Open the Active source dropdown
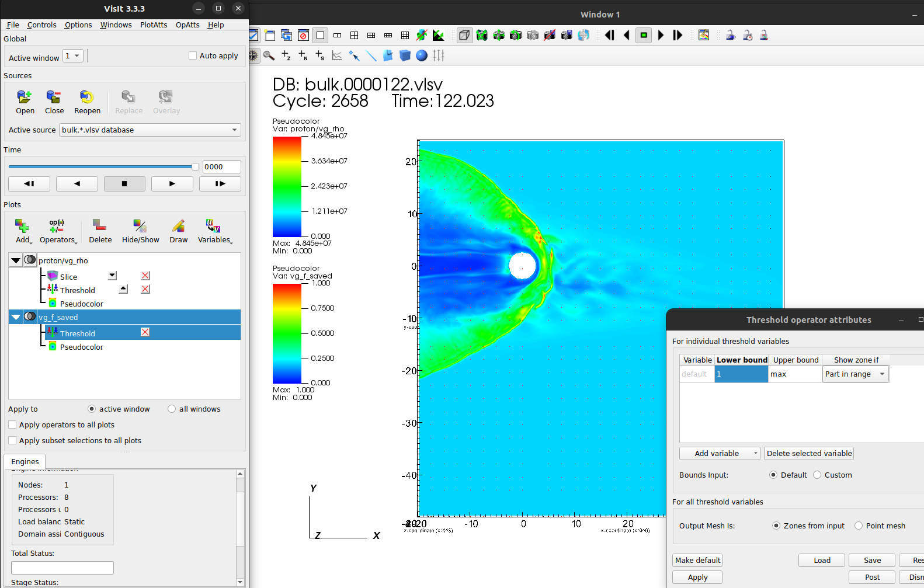 [150, 130]
